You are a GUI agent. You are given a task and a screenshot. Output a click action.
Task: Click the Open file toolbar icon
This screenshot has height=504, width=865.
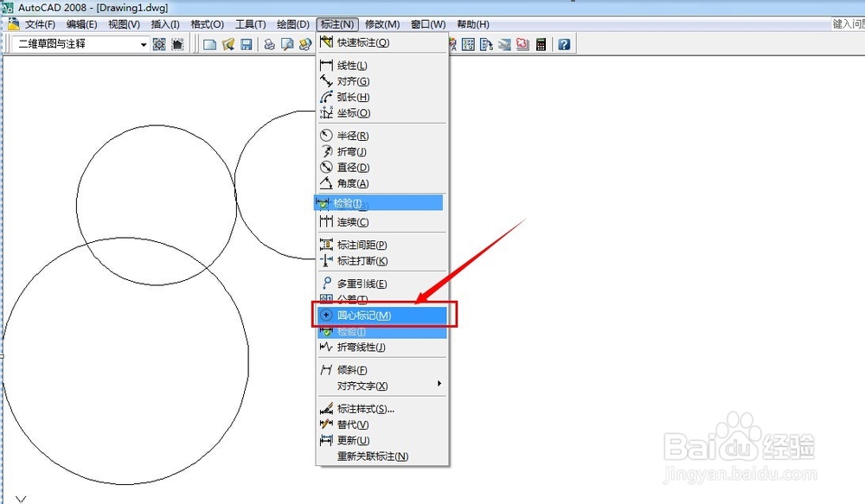pyautogui.click(x=228, y=44)
